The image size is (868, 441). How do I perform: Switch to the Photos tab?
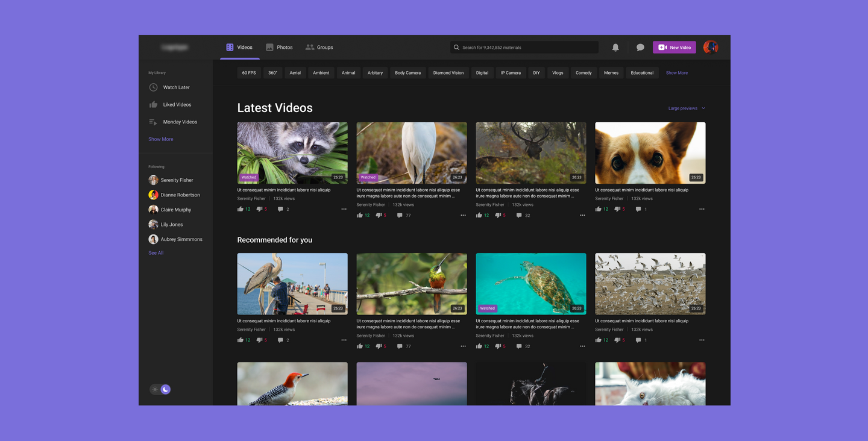coord(279,47)
